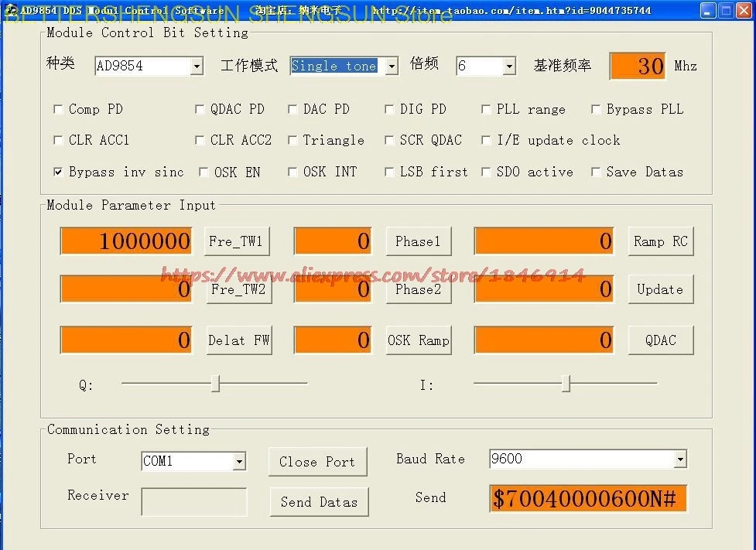Image resolution: width=756 pixels, height=550 pixels.
Task: Click the Update button
Action: (661, 289)
